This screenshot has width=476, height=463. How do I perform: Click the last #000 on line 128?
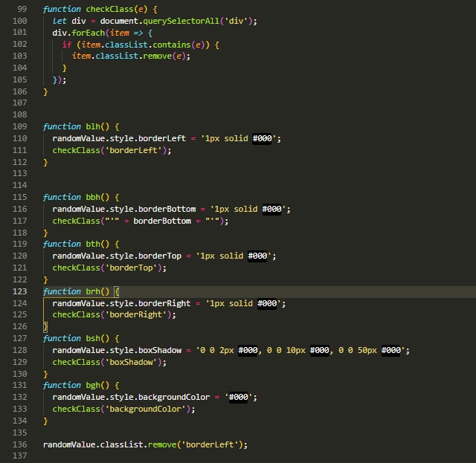coord(391,351)
